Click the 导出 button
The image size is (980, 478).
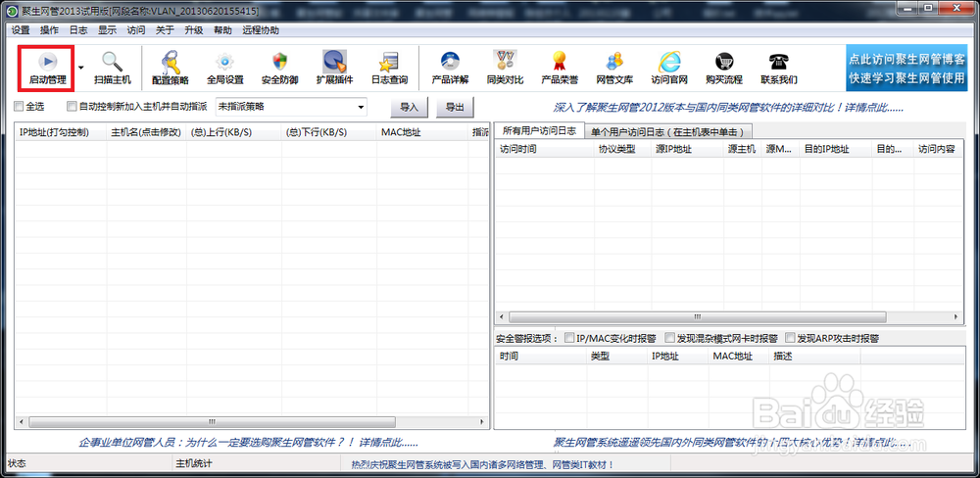tap(455, 107)
